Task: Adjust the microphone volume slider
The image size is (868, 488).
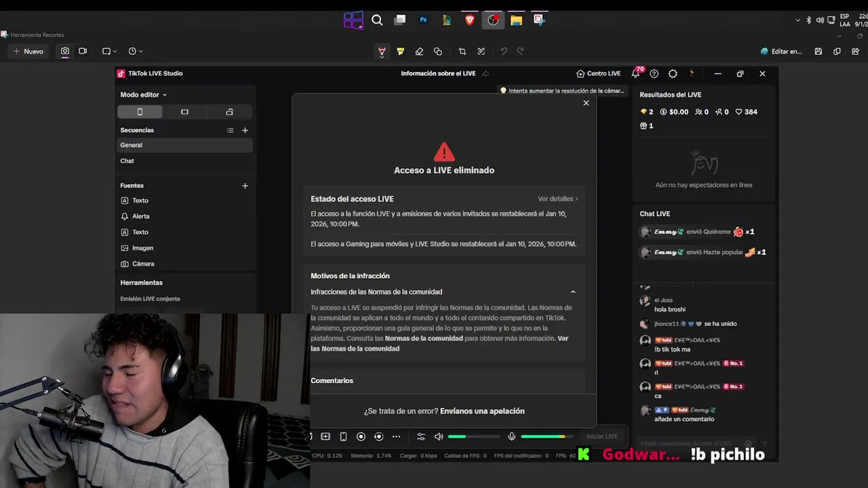Action: coord(547,436)
